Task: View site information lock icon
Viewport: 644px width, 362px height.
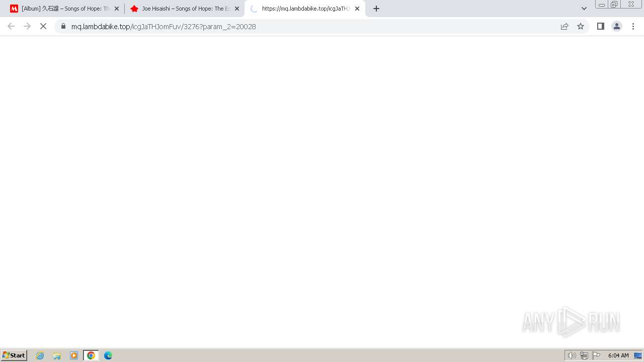Action: [x=63, y=26]
